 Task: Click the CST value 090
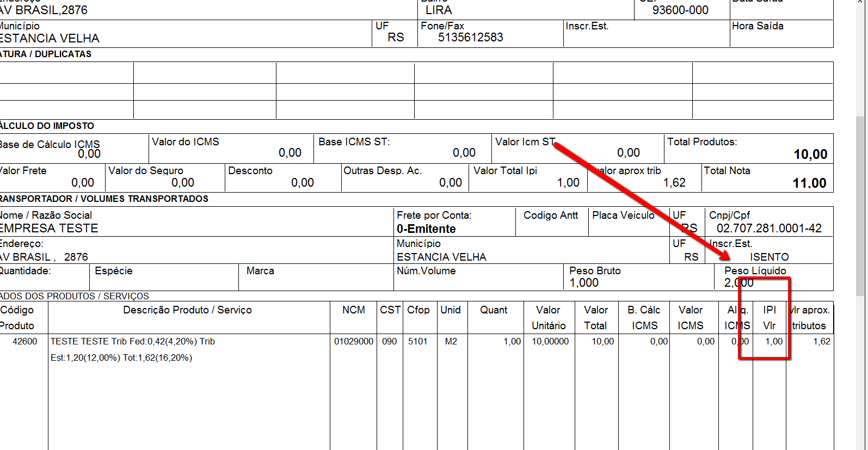[x=390, y=342]
